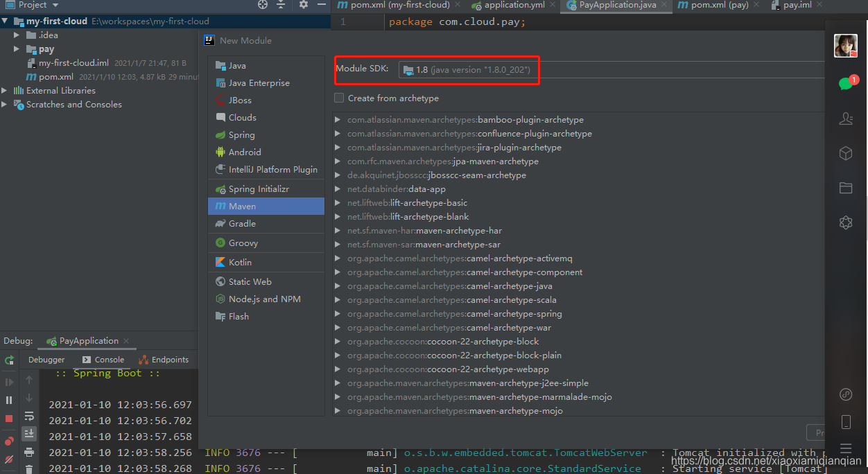This screenshot has width=868, height=474.
Task: Open chat messages icon with red badge
Action: tap(847, 82)
